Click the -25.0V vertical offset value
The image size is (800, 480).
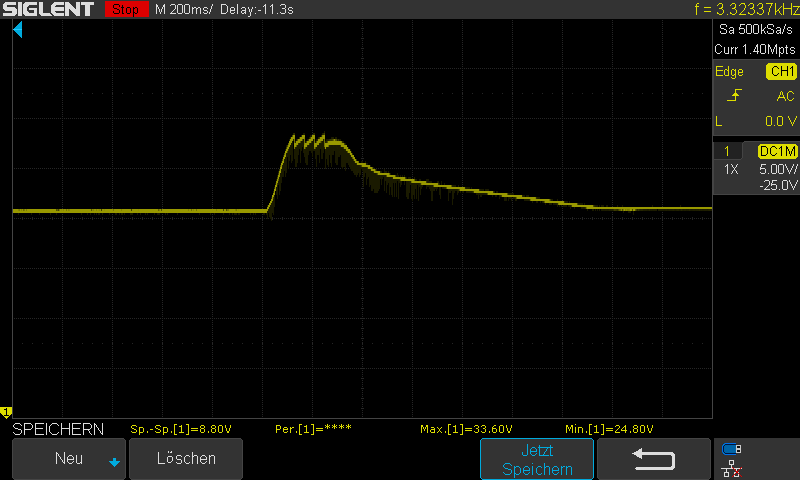[x=778, y=185]
